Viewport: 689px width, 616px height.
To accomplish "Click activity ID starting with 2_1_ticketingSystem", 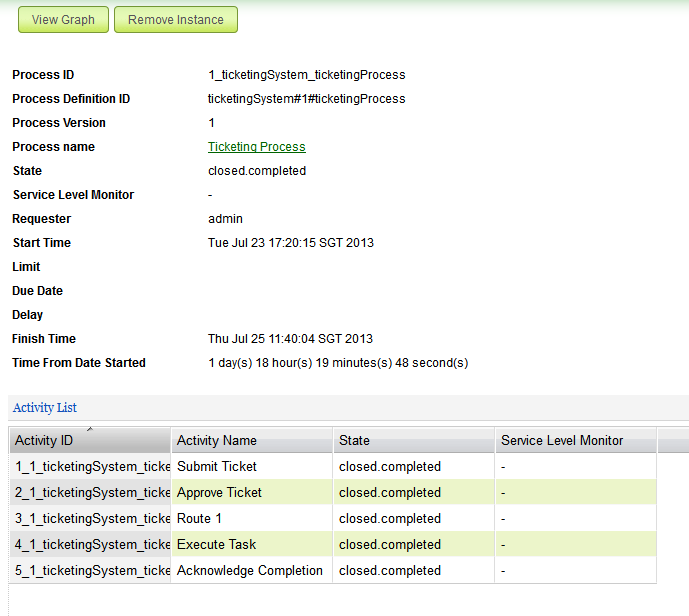I will (x=92, y=492).
